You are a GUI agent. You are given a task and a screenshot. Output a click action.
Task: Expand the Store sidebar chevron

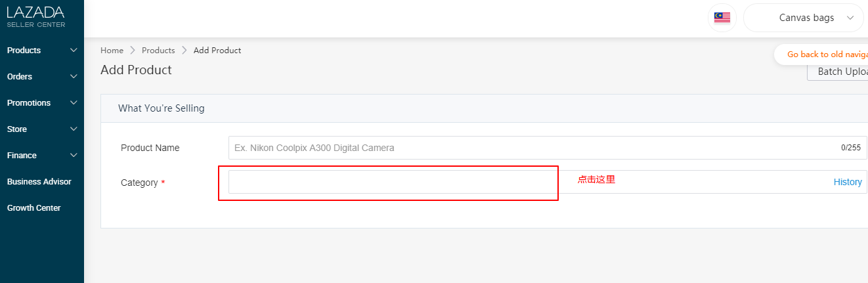[74, 129]
